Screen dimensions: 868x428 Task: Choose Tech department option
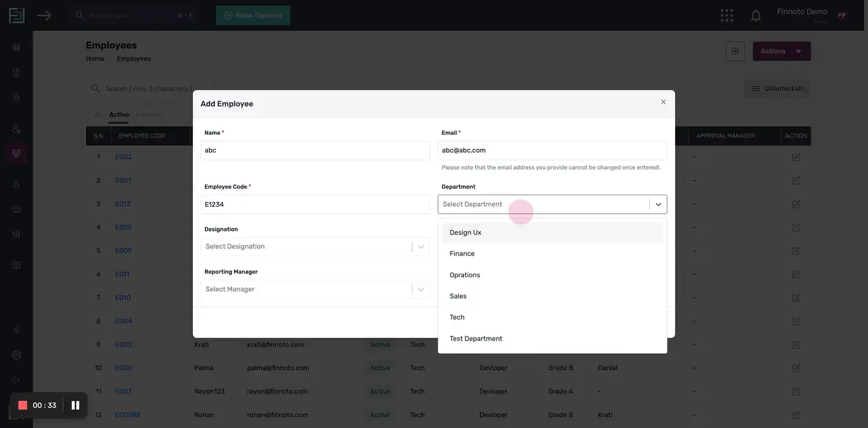pos(553,317)
